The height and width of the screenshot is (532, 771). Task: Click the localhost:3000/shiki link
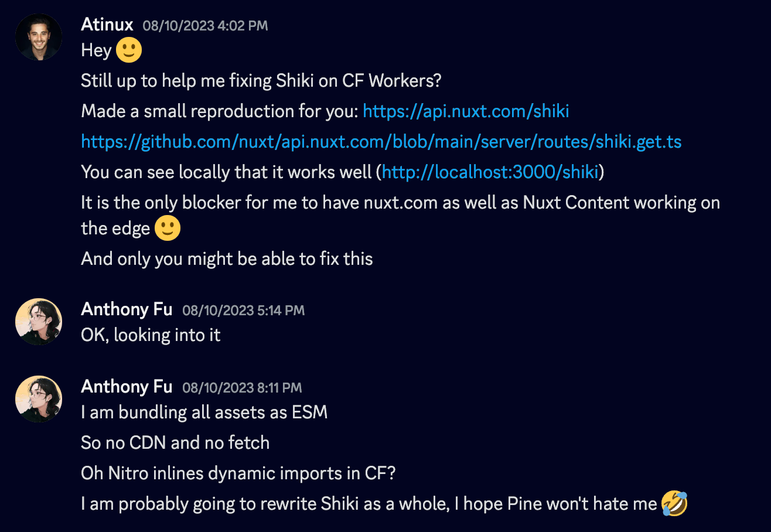pyautogui.click(x=489, y=172)
